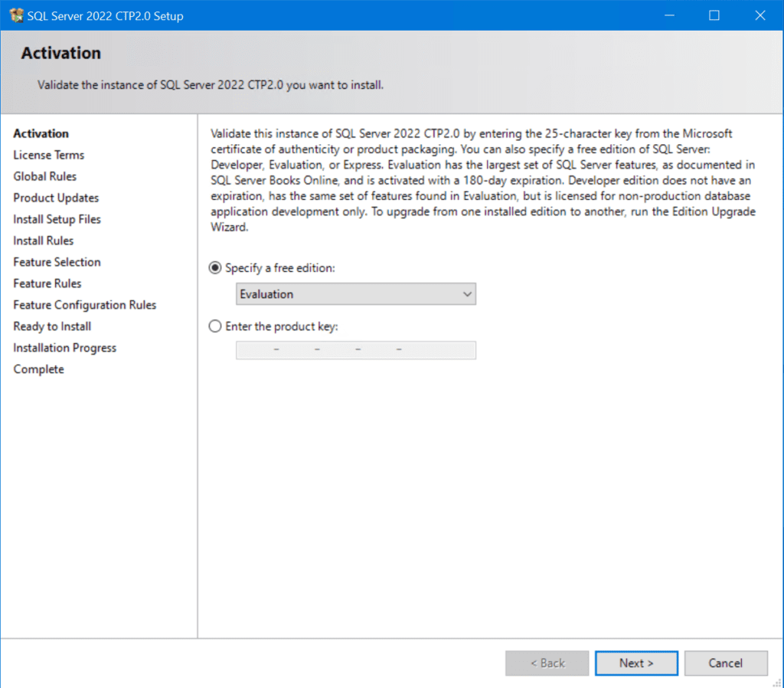Select Installation Progress step
Viewport: 784px width, 688px height.
pyautogui.click(x=64, y=348)
